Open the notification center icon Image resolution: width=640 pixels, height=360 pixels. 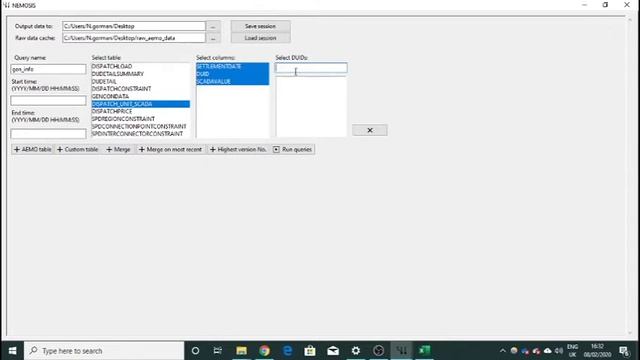(x=623, y=351)
